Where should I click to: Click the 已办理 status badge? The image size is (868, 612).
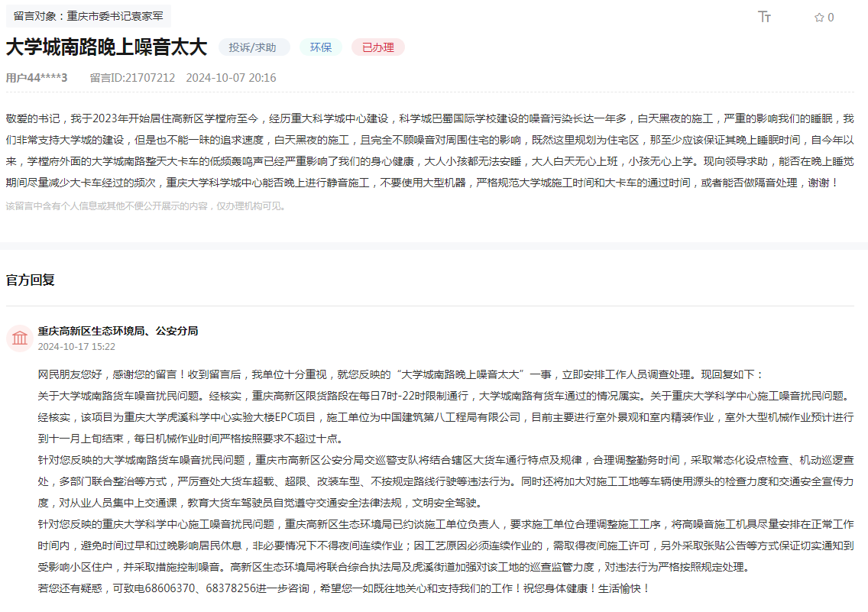coord(377,47)
